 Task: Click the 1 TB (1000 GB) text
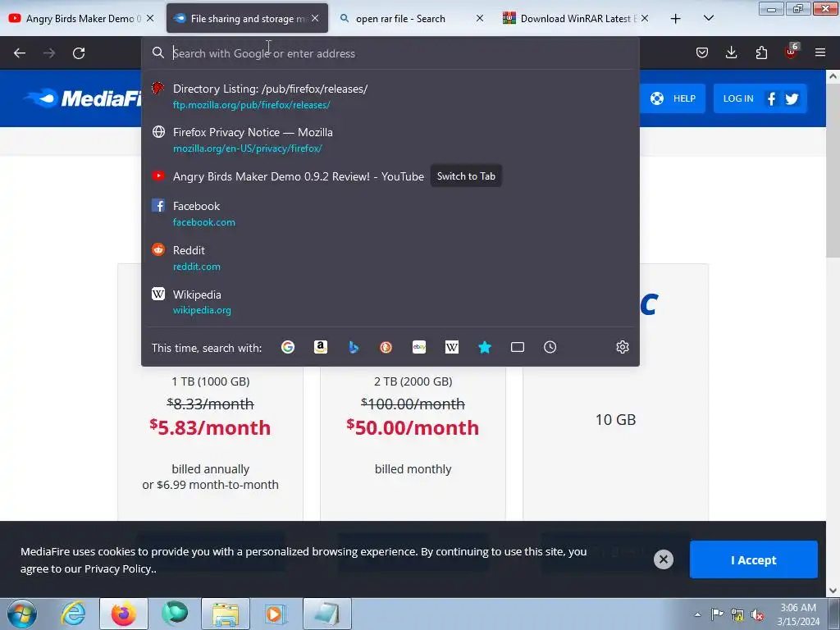tap(211, 381)
